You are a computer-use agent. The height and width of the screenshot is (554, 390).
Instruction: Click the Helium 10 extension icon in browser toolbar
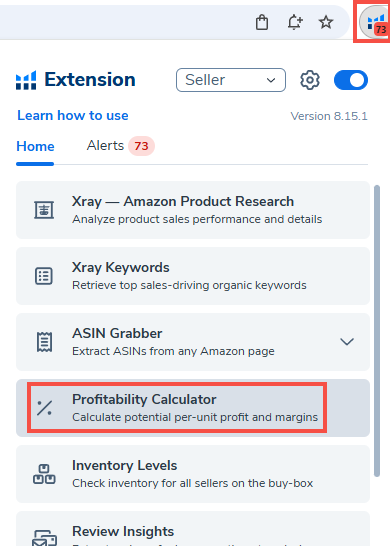click(374, 22)
